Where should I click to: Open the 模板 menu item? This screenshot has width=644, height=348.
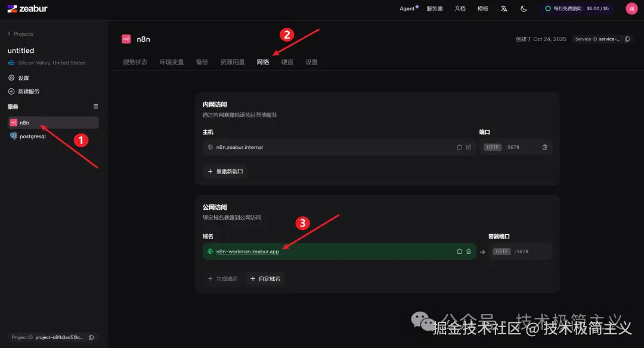[x=482, y=8]
